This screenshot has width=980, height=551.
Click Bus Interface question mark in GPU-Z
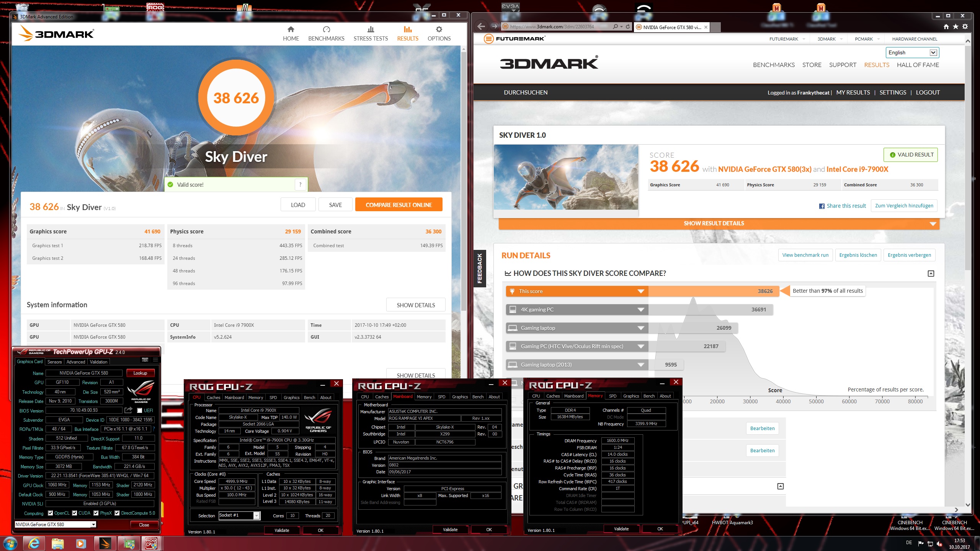click(x=154, y=429)
